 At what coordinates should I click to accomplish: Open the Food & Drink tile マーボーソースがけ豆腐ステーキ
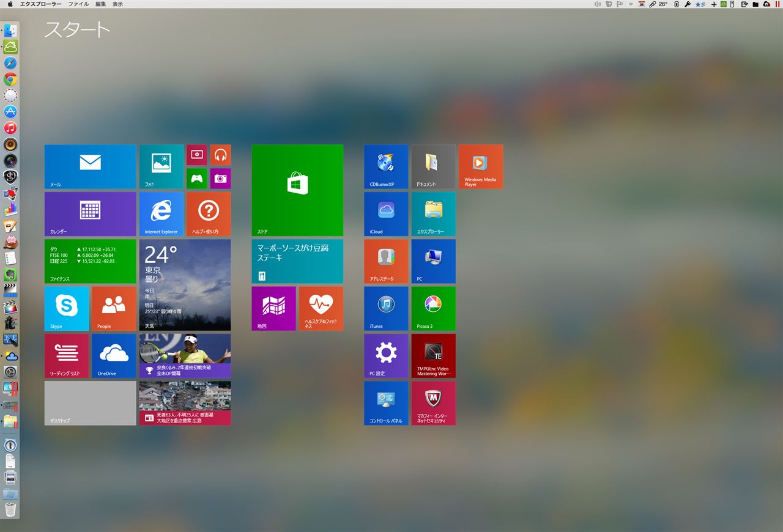coord(297,261)
